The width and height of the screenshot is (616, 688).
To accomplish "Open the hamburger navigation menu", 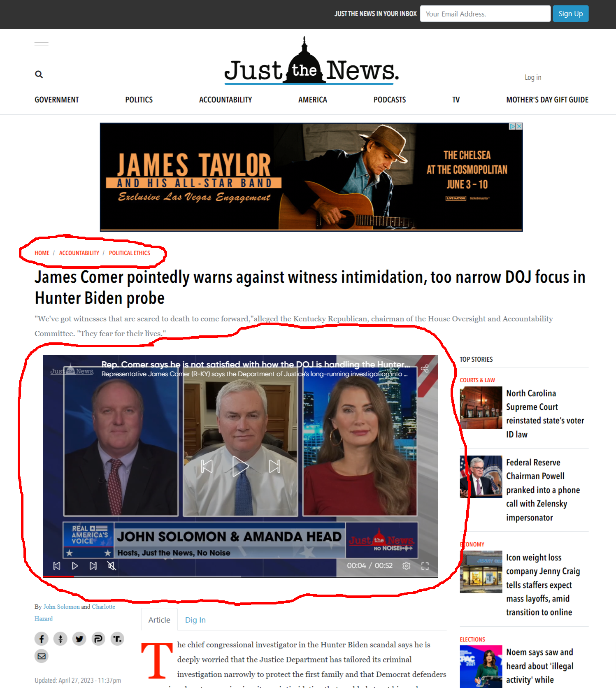I will tap(41, 46).
